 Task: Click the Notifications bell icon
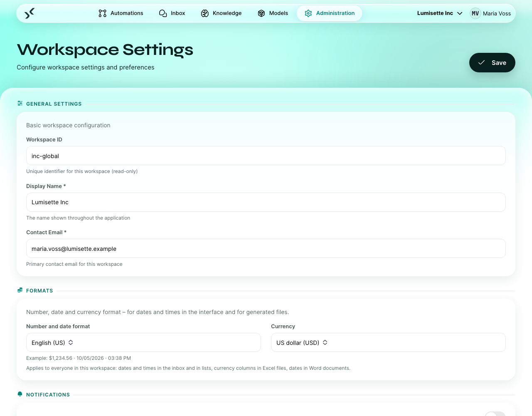(x=20, y=394)
